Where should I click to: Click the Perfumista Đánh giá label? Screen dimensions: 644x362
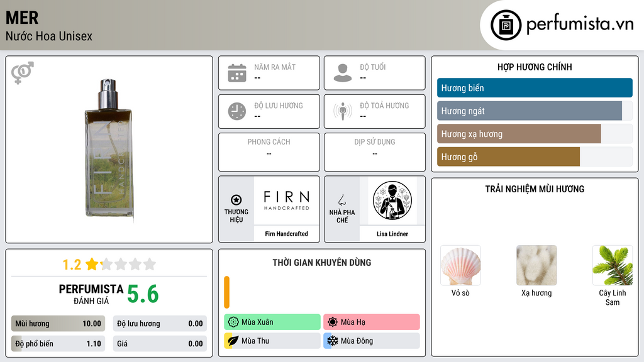(91, 294)
